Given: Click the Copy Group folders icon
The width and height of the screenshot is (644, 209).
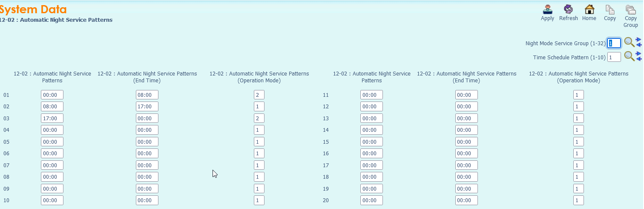Looking at the screenshot, I should point(630,9).
